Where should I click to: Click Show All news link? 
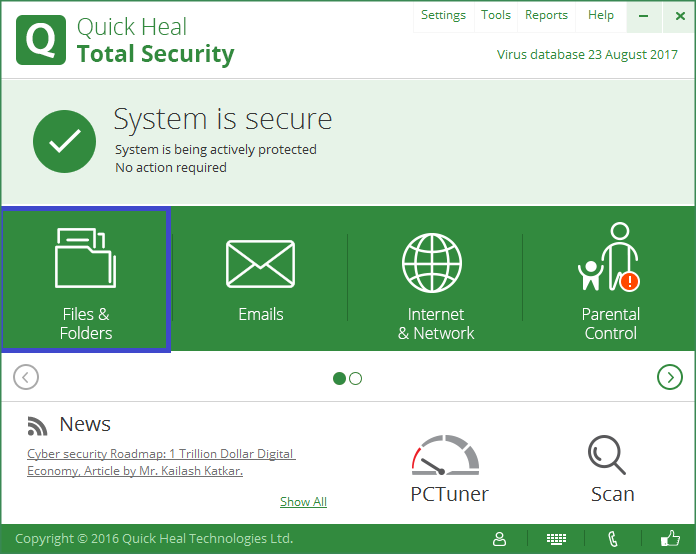(304, 502)
